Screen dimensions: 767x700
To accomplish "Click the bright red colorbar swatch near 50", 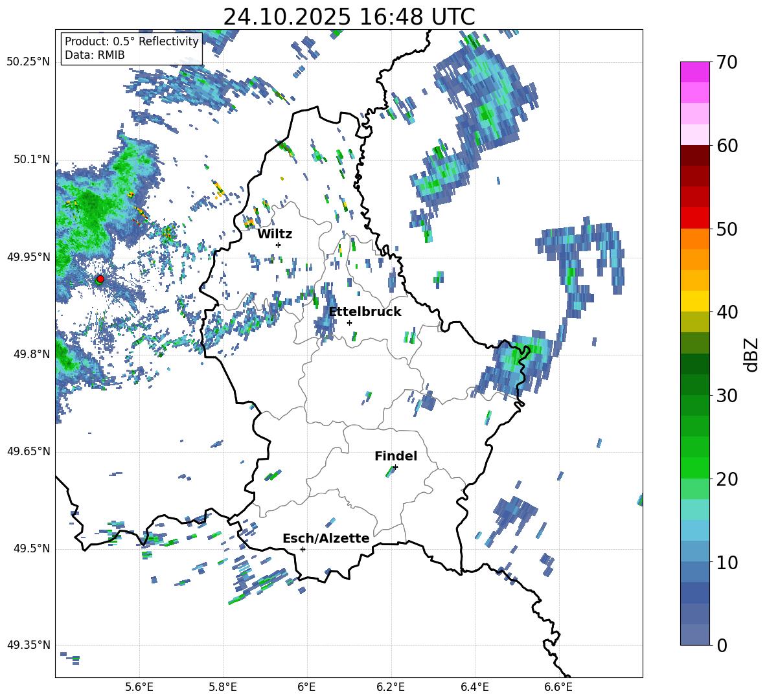I will click(x=695, y=218).
